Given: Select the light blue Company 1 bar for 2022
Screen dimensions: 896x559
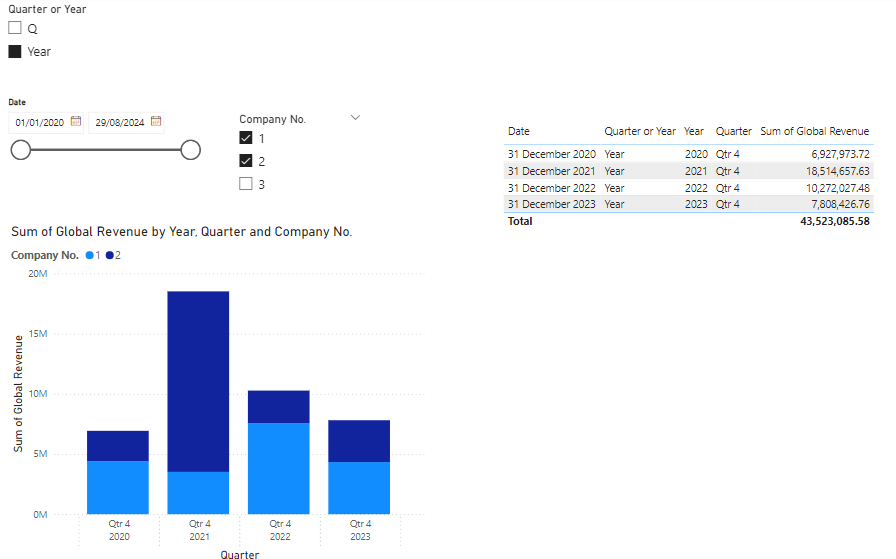Looking at the screenshot, I should pyautogui.click(x=279, y=468).
